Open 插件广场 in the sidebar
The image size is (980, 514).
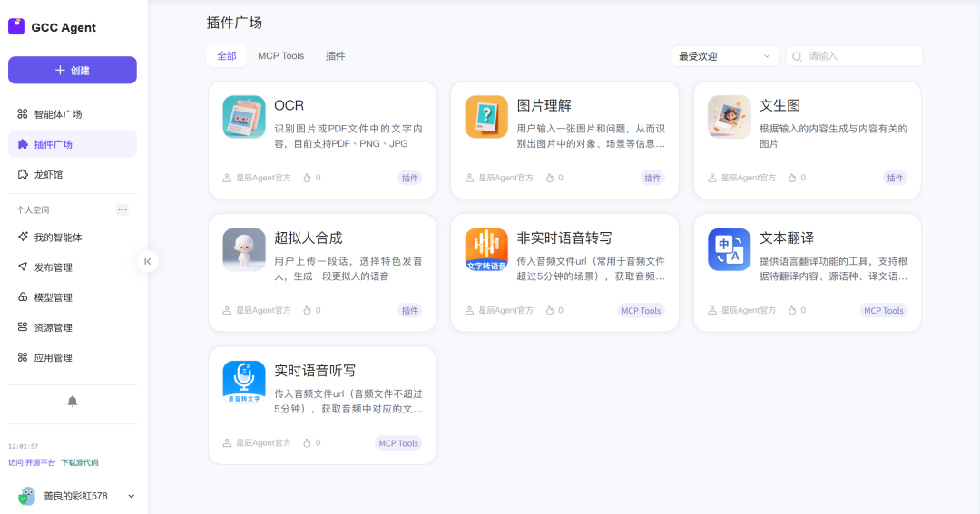73,144
